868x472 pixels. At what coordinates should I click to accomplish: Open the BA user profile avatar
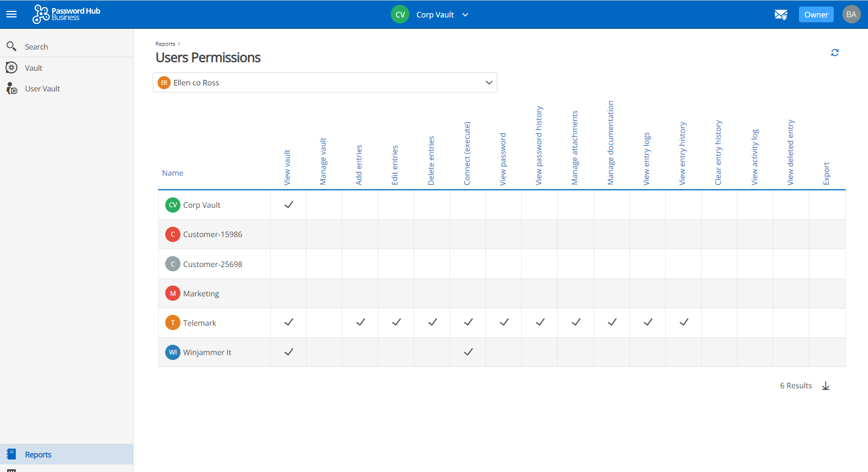tap(851, 15)
